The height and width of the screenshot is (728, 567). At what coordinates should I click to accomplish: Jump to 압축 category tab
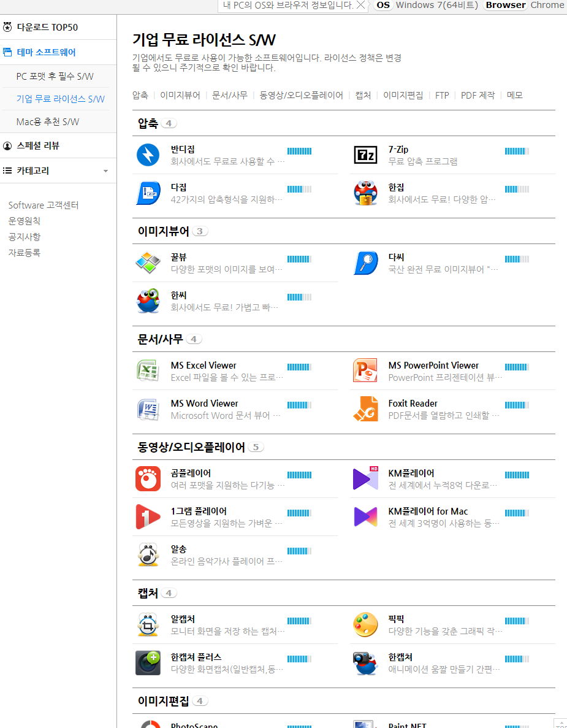click(x=140, y=95)
